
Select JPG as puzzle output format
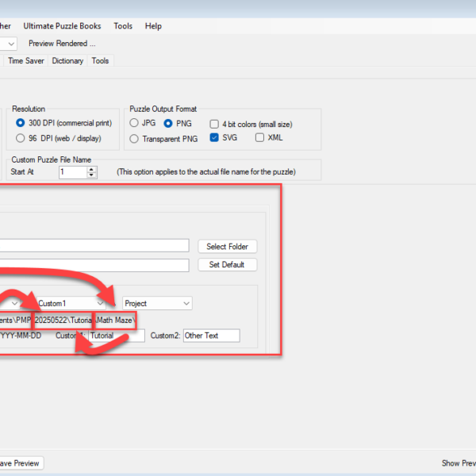(x=134, y=124)
